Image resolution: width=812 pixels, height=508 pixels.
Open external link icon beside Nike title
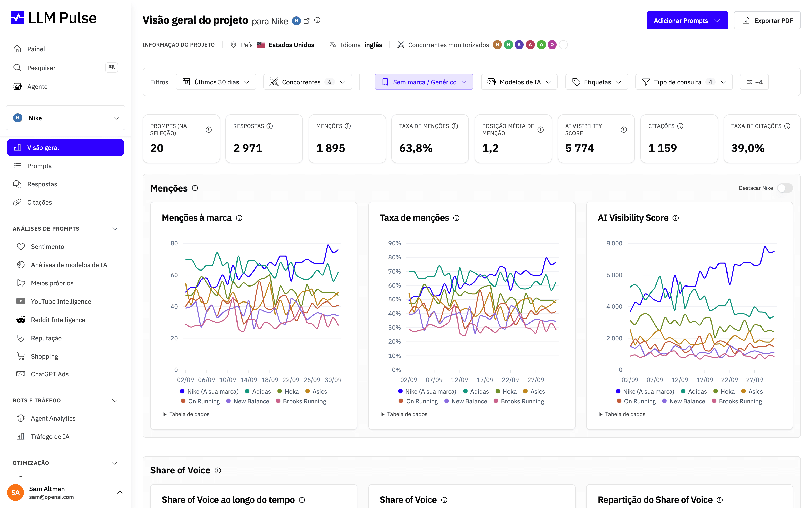pyautogui.click(x=306, y=21)
